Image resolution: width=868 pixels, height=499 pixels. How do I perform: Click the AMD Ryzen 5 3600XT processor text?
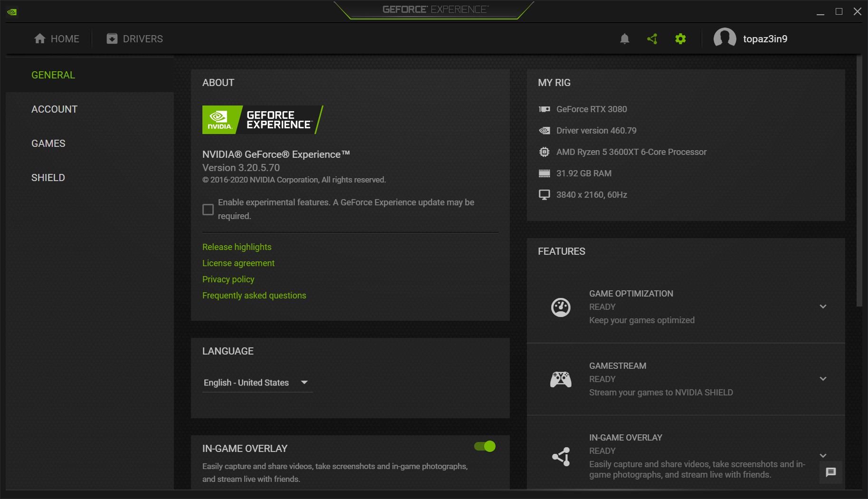pos(631,152)
